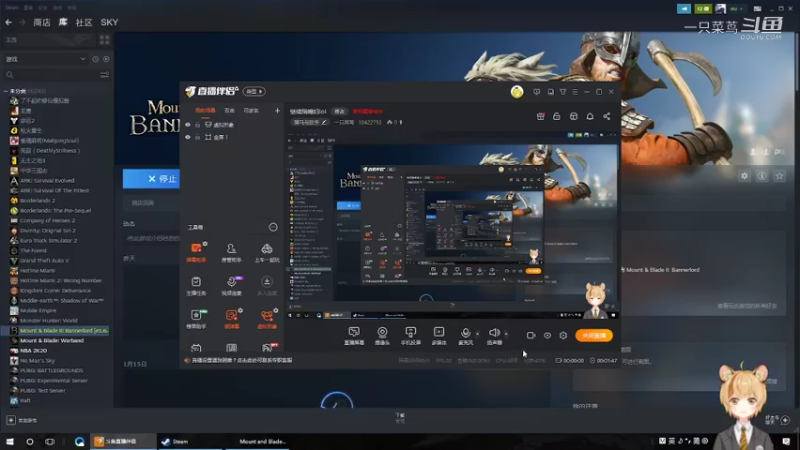Select Grand Theft Auto V in library
Viewport: 800px width, 450px height.
click(44, 260)
